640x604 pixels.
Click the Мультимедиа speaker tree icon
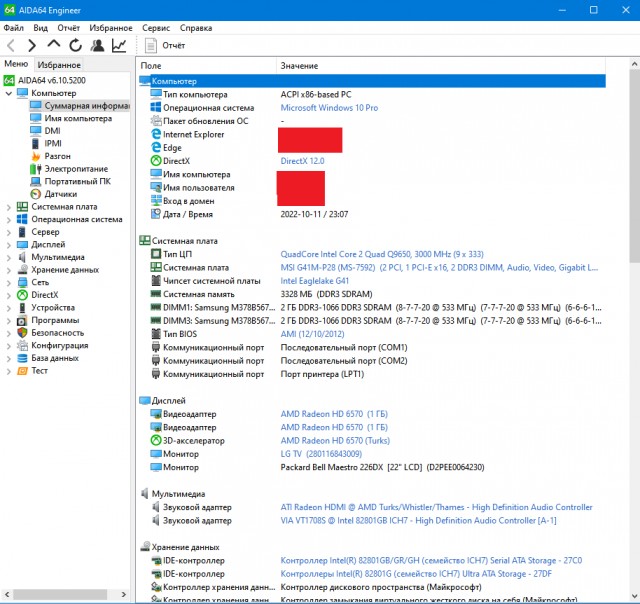coord(22,257)
